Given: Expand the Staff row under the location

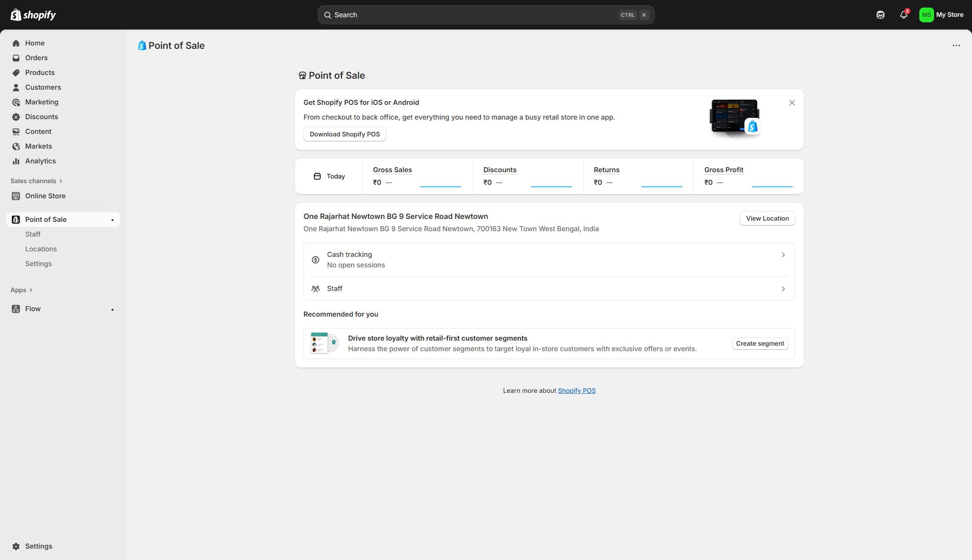Looking at the screenshot, I should pyautogui.click(x=783, y=289).
